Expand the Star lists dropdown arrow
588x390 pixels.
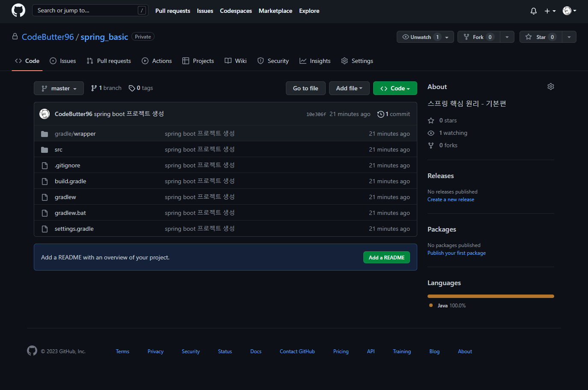569,37
